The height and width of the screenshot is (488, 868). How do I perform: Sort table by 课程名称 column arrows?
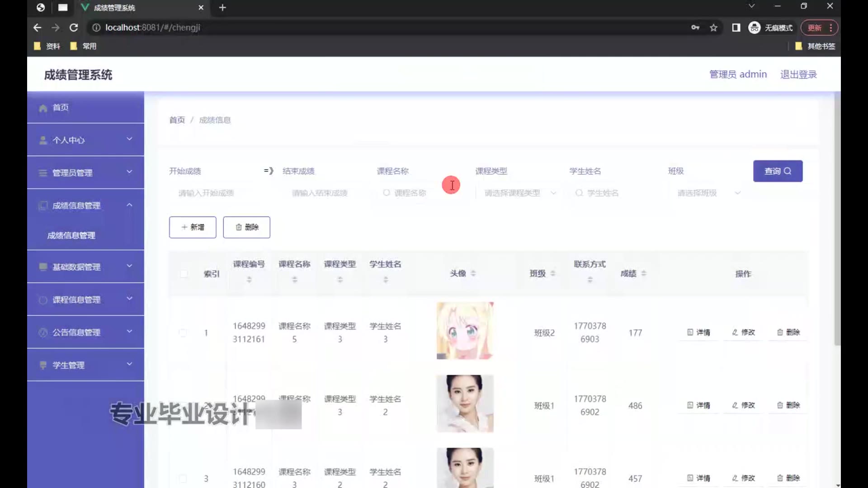[x=295, y=280]
